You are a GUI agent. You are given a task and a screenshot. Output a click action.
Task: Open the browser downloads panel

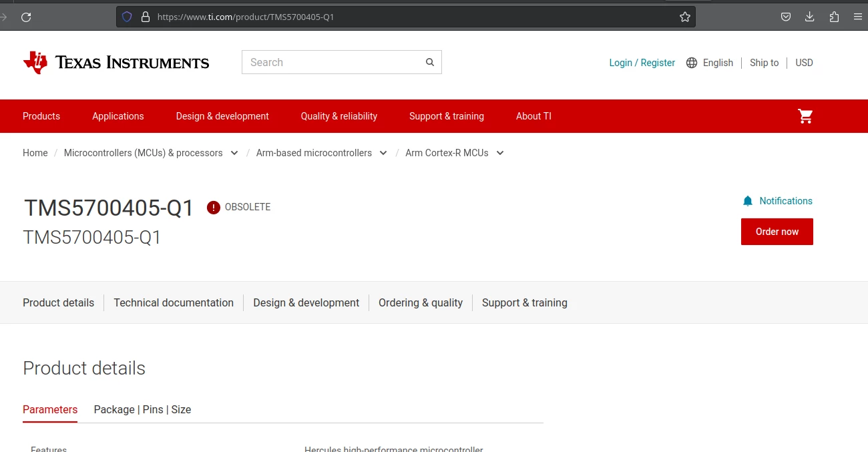tap(810, 17)
